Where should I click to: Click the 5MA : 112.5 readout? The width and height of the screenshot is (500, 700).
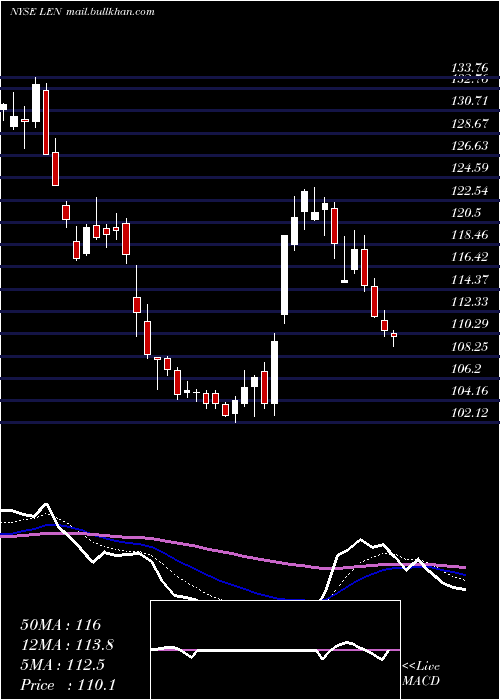[x=62, y=665]
